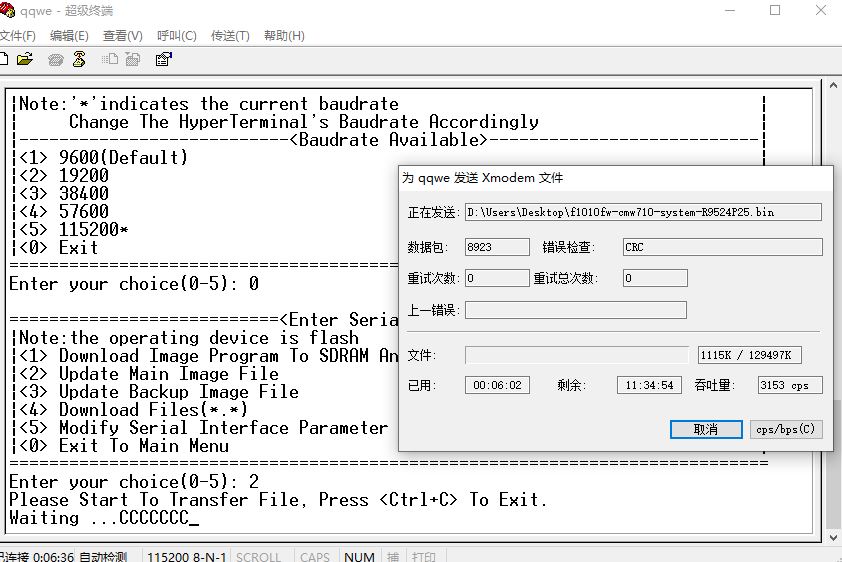Screen dimensions: 842x562
Task: Click '<4> Download Files(*.*)' line
Action: 133,410
